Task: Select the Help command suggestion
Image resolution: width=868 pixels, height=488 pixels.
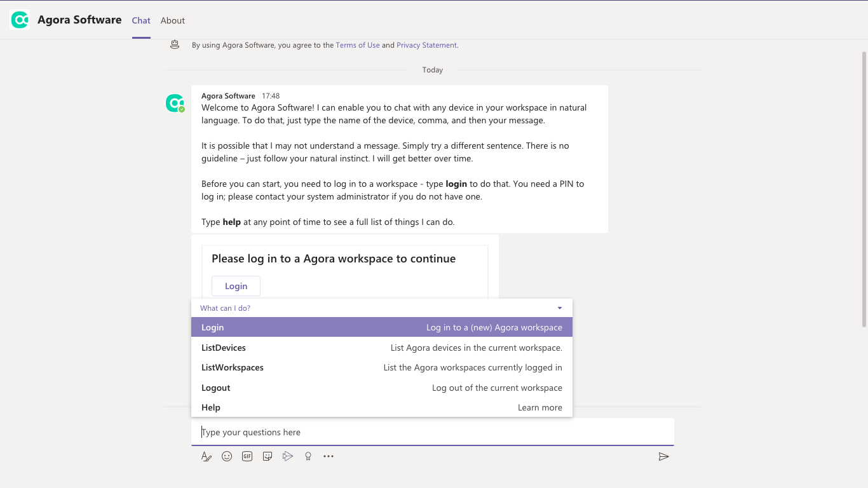Action: pyautogui.click(x=382, y=407)
